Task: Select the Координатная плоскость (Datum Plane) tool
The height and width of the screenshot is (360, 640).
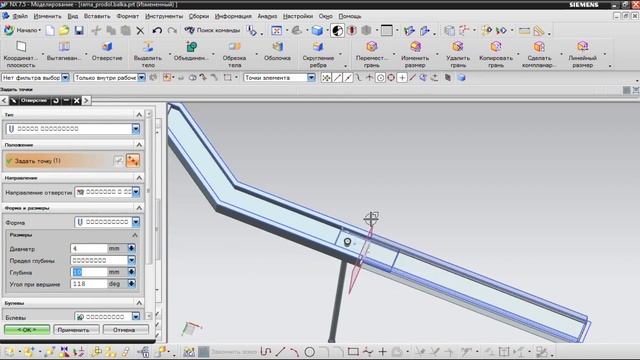Action: pyautogui.click(x=21, y=53)
